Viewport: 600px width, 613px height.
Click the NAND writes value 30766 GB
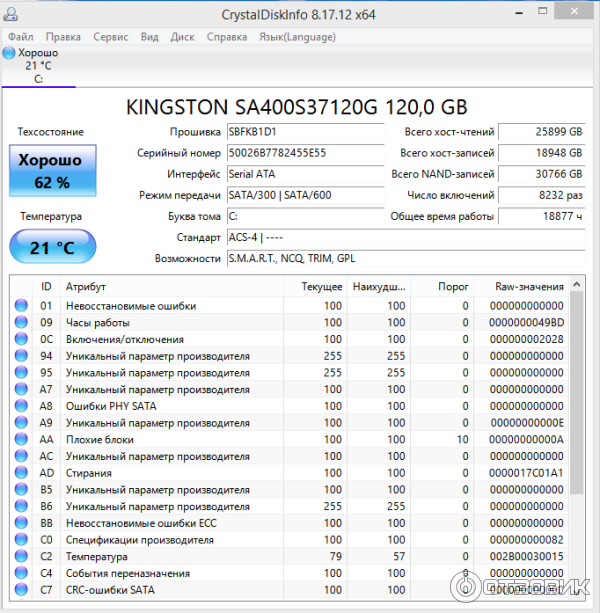coord(542,174)
